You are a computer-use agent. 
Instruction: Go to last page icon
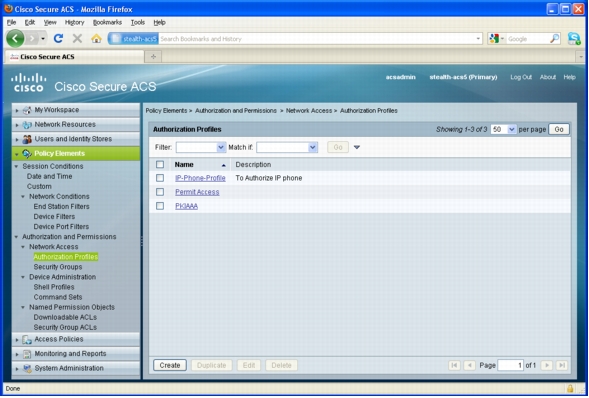tap(562, 365)
